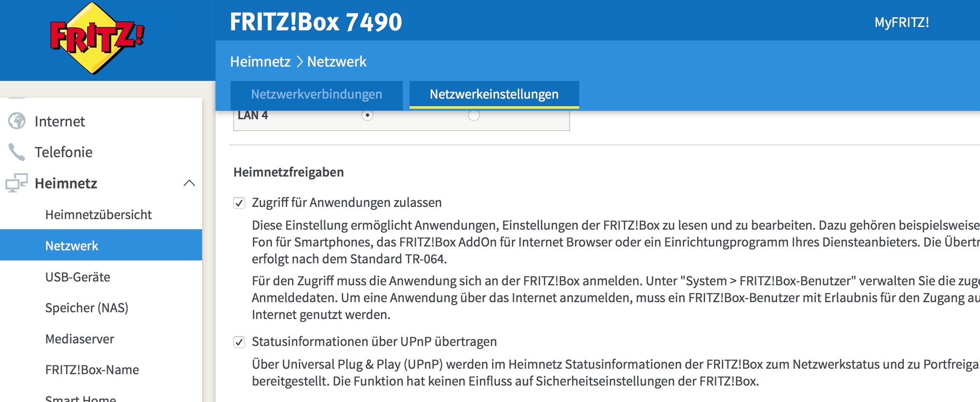Select first radio option for LAN 4
This screenshot has width=980, height=402.
coord(367,115)
